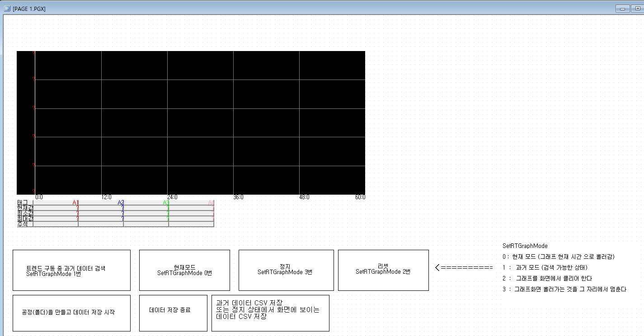Start saving with the 공정(폴더) button

71,313
